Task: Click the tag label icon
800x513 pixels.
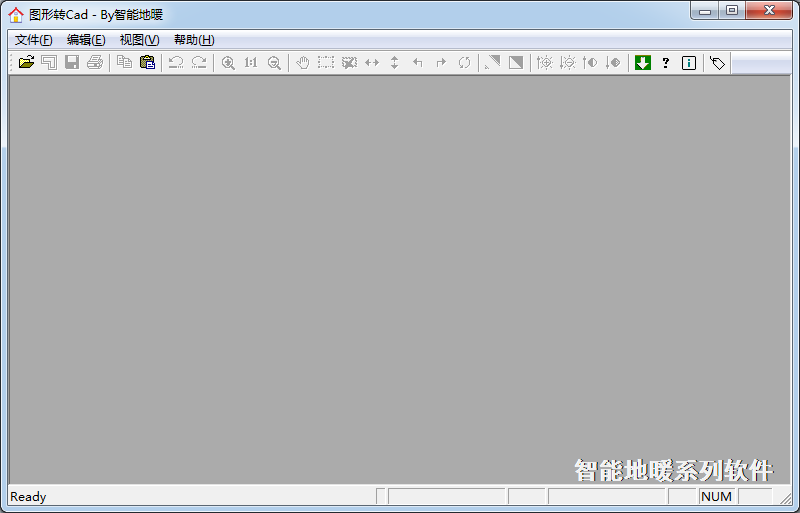Action: click(x=717, y=62)
